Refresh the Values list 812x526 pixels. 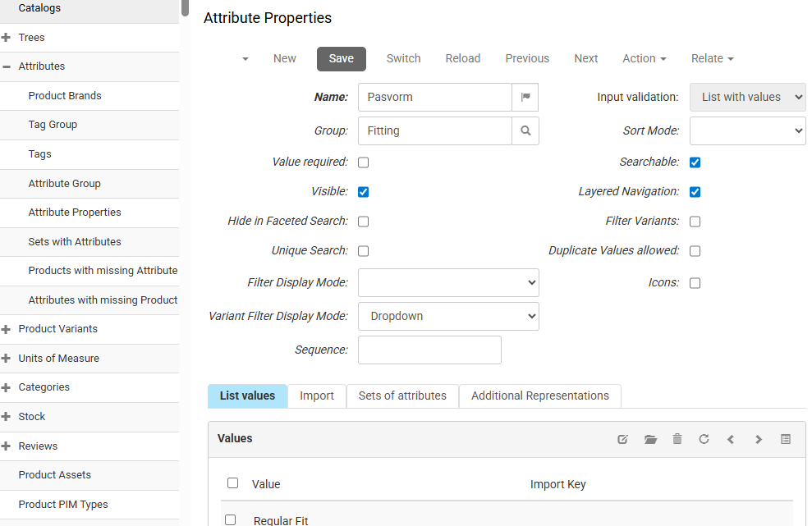[704, 439]
